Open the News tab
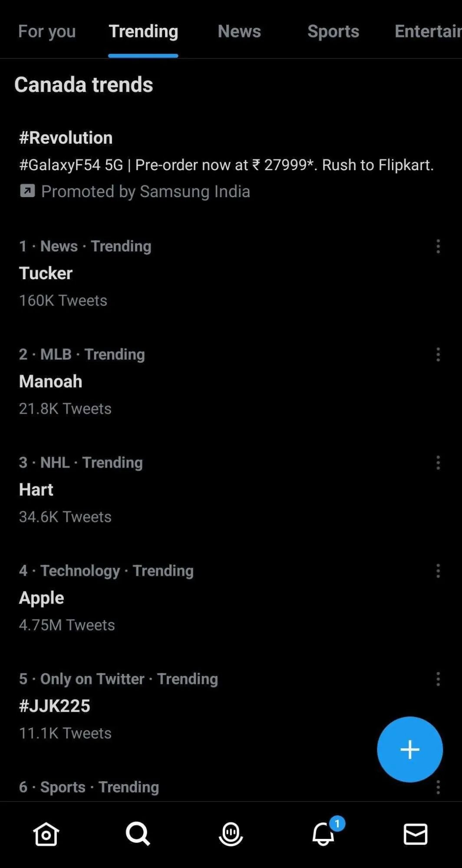462x868 pixels. pos(239,31)
